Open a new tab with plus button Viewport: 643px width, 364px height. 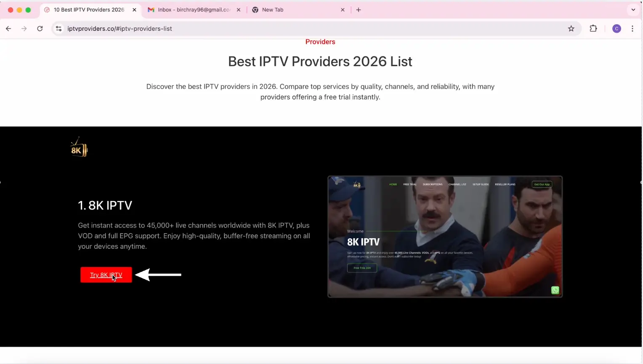click(359, 10)
